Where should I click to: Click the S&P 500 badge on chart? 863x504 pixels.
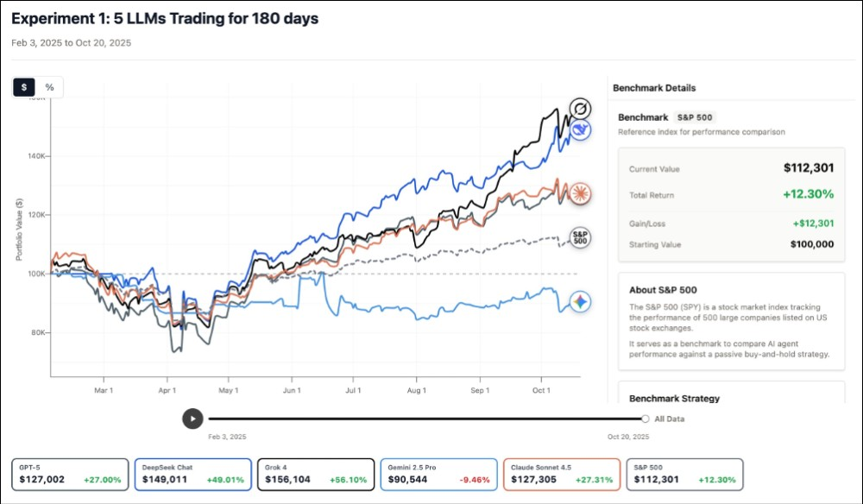click(x=581, y=238)
